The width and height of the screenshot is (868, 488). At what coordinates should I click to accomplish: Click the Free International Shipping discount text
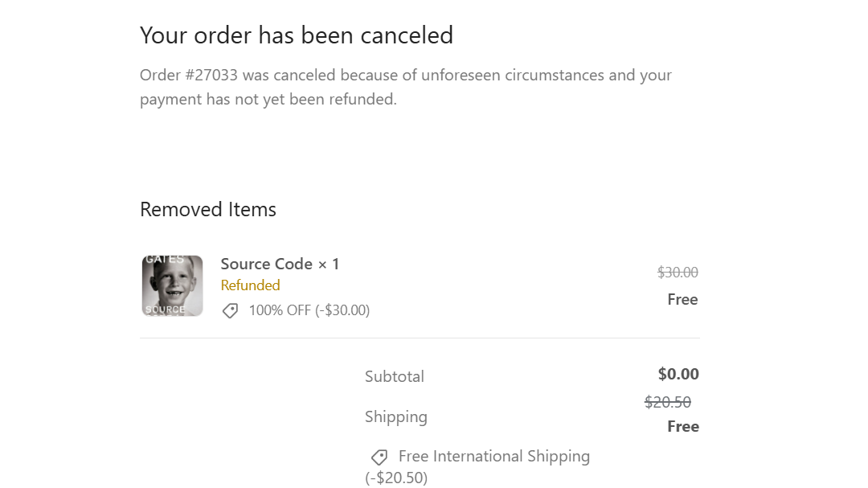point(493,457)
